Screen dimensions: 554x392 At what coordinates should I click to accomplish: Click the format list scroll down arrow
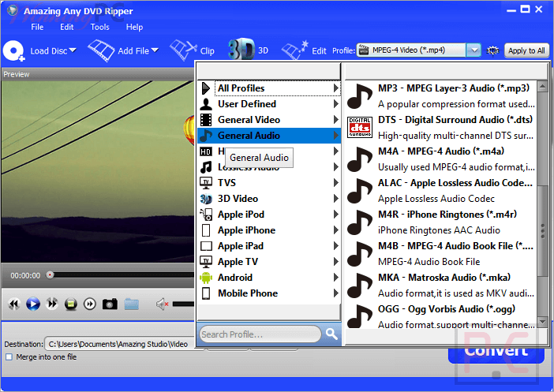542,322
